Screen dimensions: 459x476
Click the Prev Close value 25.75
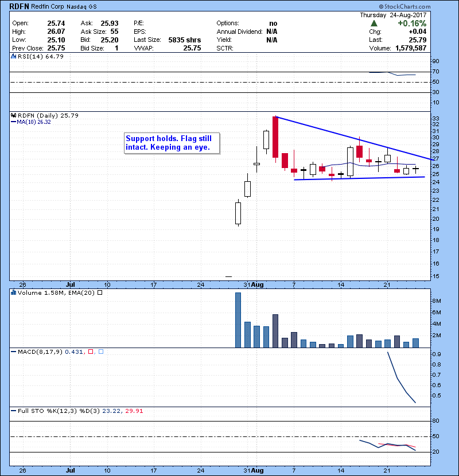coord(56,48)
